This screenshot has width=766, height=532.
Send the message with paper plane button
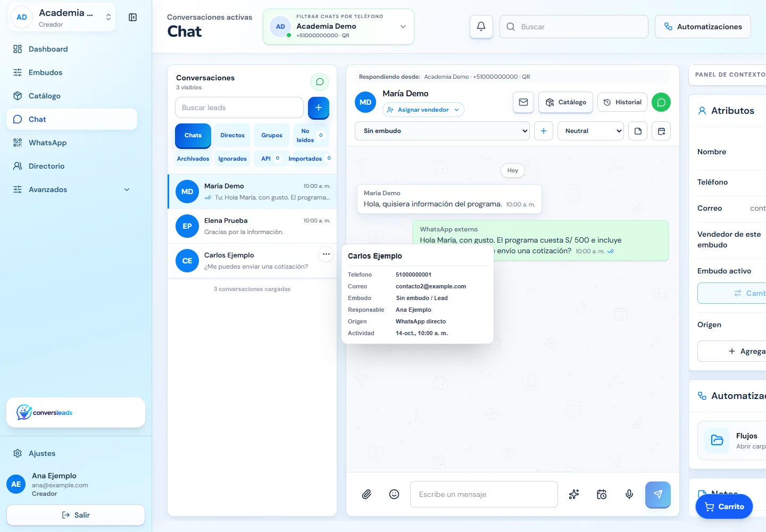pyautogui.click(x=658, y=494)
